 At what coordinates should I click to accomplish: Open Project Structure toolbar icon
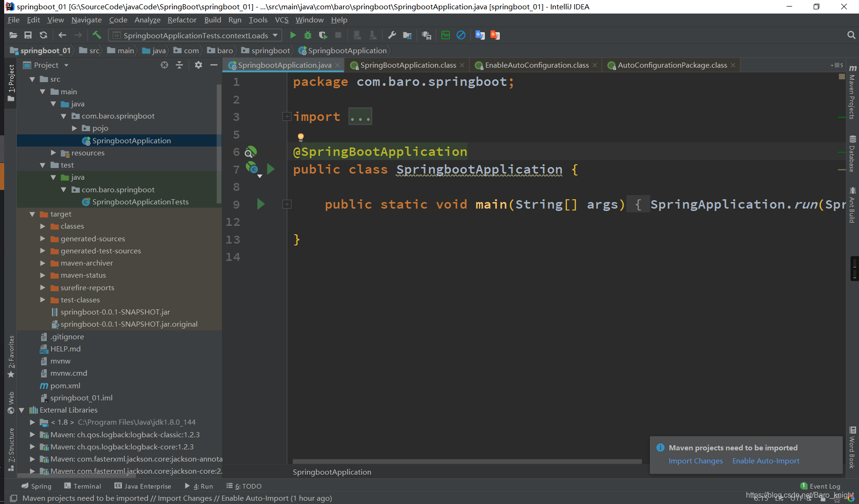tap(407, 35)
